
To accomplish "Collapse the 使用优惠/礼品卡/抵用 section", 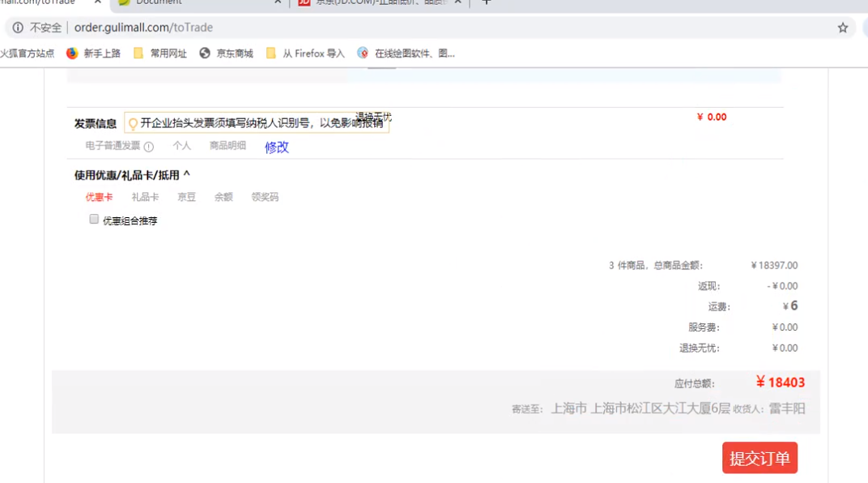I will point(187,174).
